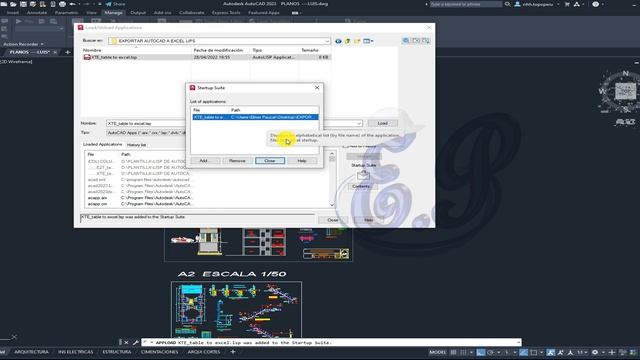
Task: Open the Collaborate ribbon tab
Action: click(x=191, y=13)
